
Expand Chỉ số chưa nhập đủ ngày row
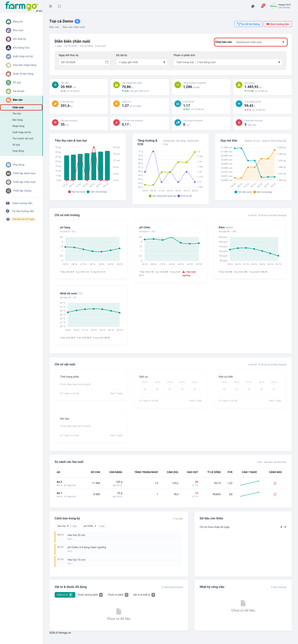(x=243, y=527)
